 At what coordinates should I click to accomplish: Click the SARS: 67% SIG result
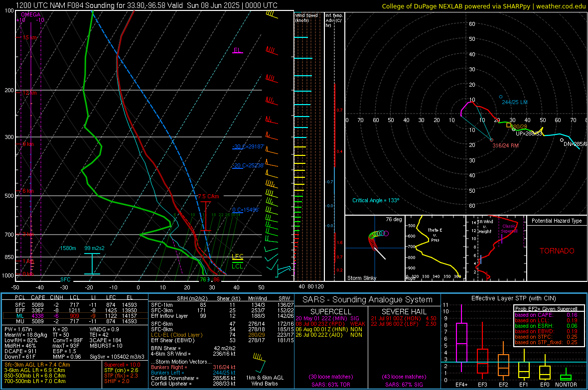click(404, 385)
